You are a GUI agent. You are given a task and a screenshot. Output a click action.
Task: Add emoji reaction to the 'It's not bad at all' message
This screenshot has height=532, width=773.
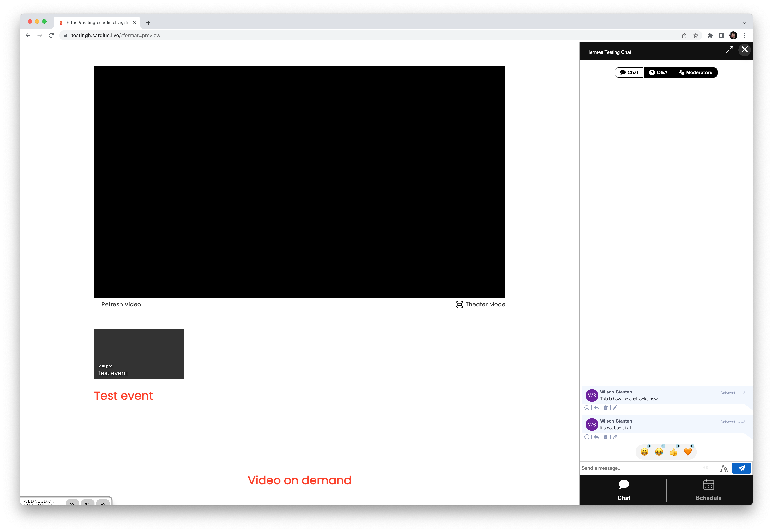[587, 437]
